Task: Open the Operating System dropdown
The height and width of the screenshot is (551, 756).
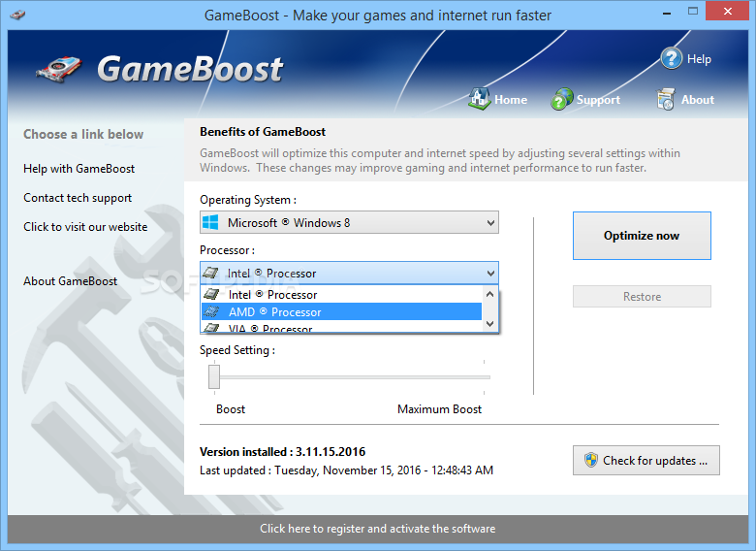Action: 349,222
